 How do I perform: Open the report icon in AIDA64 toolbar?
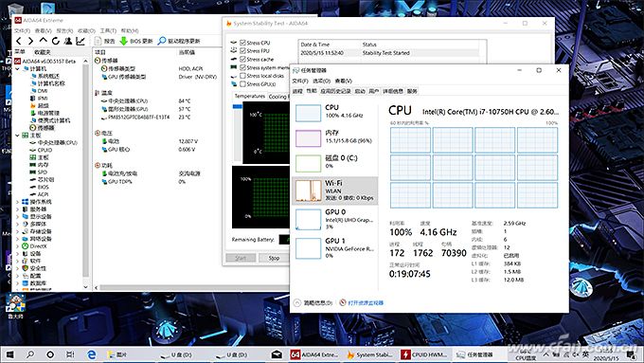(98, 41)
